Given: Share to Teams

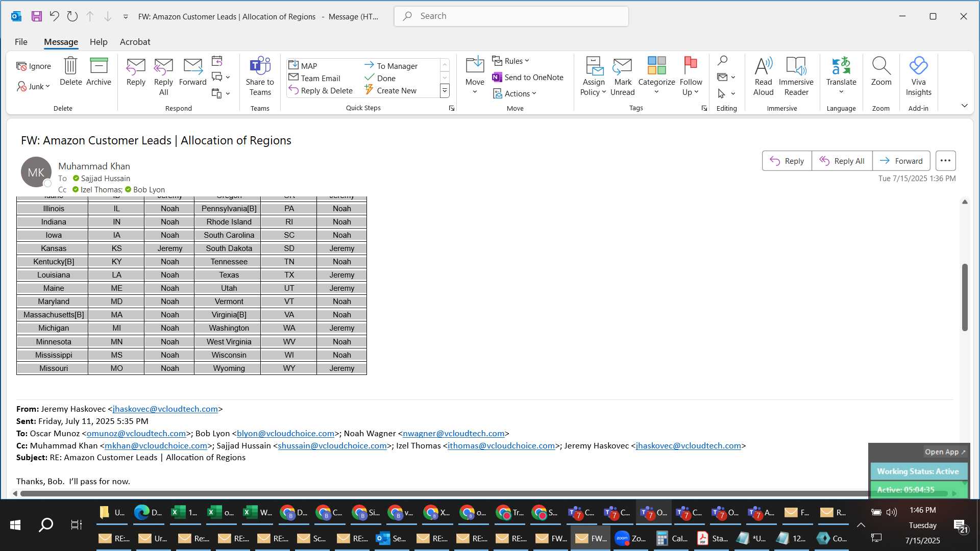Looking at the screenshot, I should pos(260,77).
